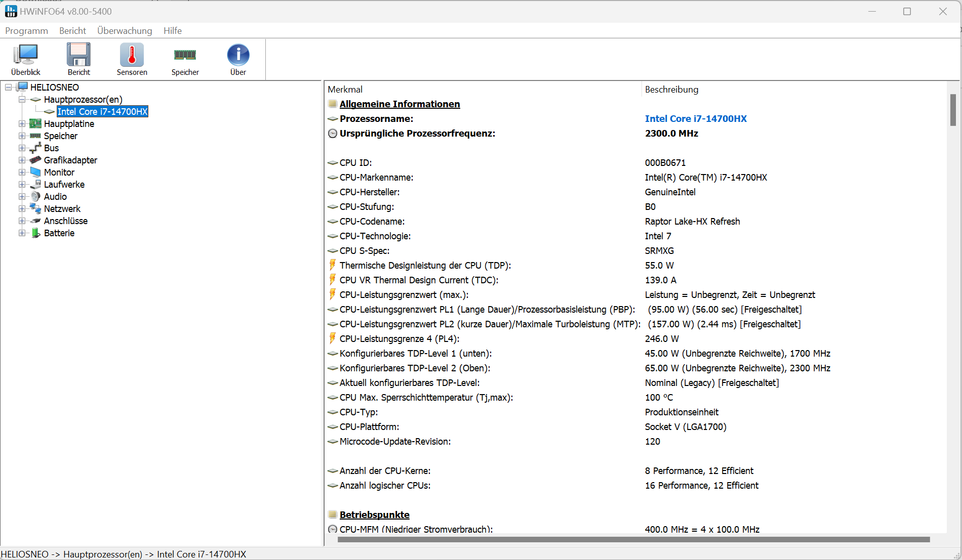Click the horizontal scrollbar in details pane
This screenshot has width=962, height=560.
[633, 539]
